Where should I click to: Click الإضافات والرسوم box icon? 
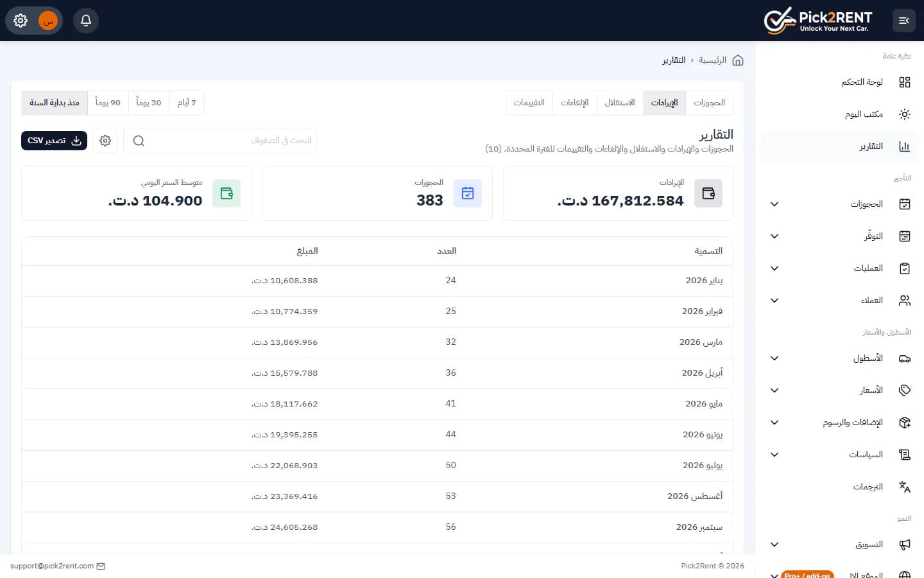pos(905,423)
